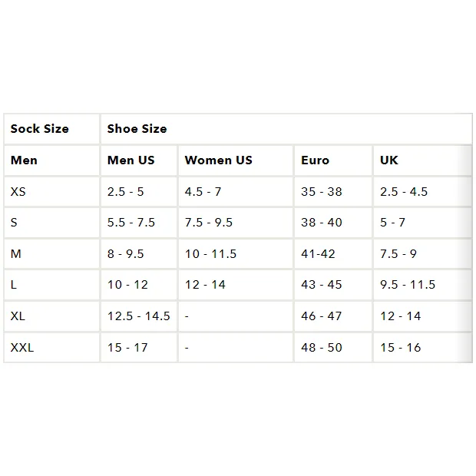Click the Euro value 41-42

pos(318,254)
